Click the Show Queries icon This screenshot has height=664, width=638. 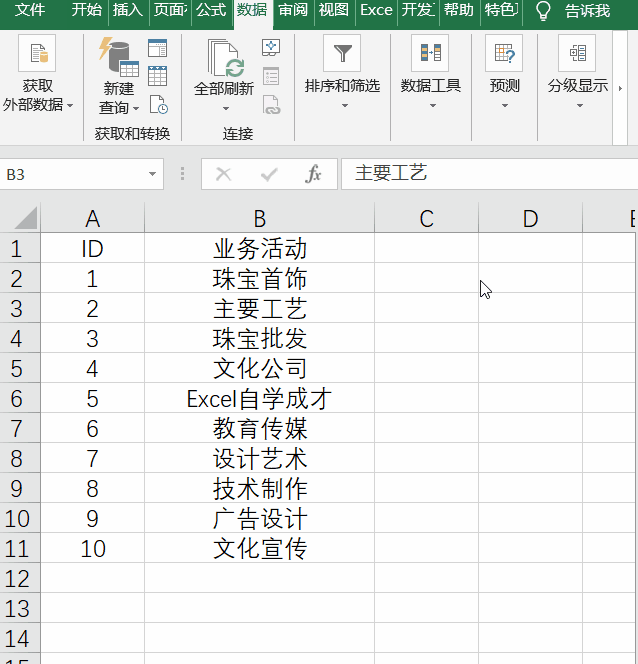(157, 48)
